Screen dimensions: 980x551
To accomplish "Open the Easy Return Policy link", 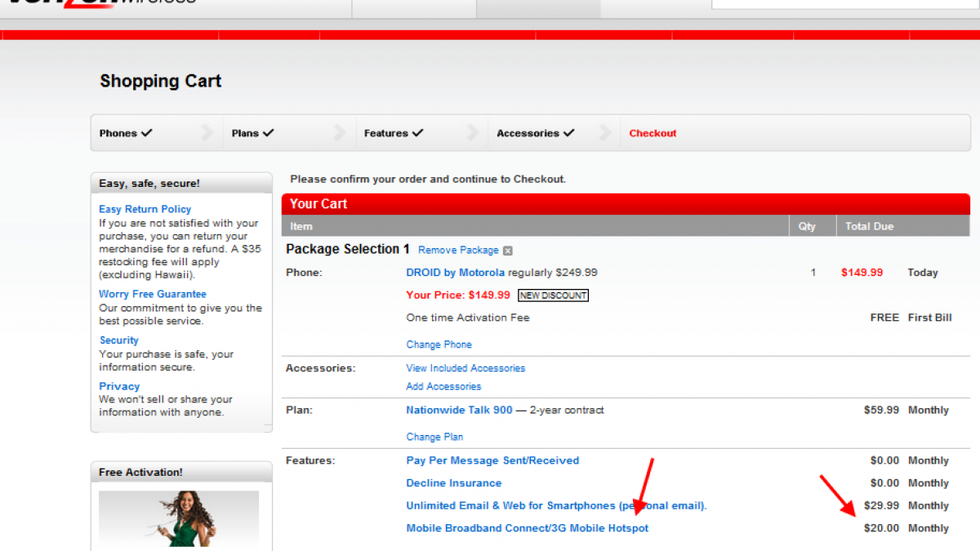I will point(145,209).
